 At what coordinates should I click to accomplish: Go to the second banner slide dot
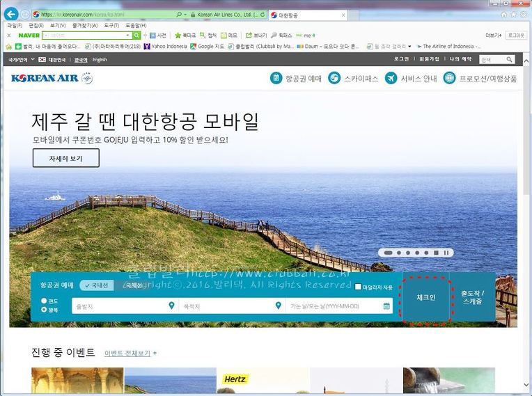click(x=399, y=253)
